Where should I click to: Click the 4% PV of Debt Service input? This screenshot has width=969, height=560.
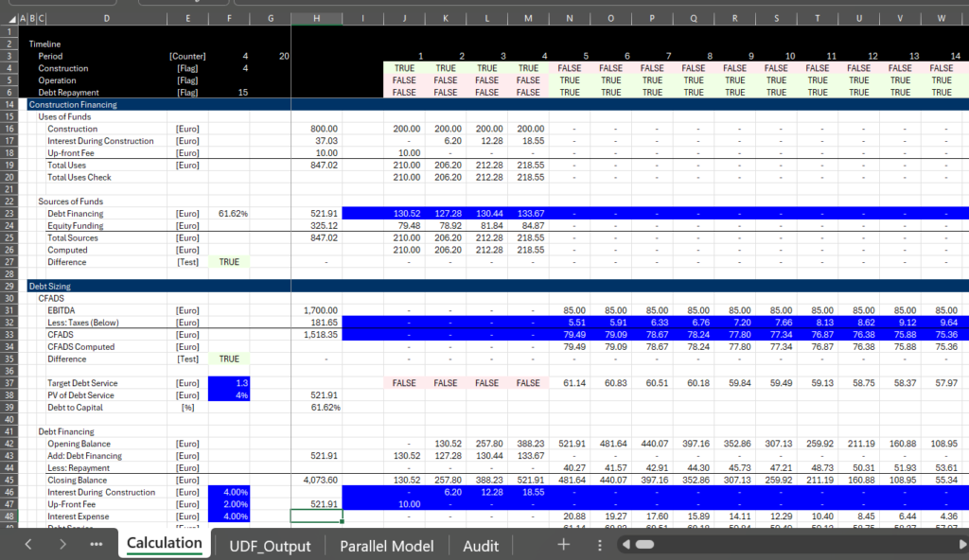pyautogui.click(x=229, y=395)
